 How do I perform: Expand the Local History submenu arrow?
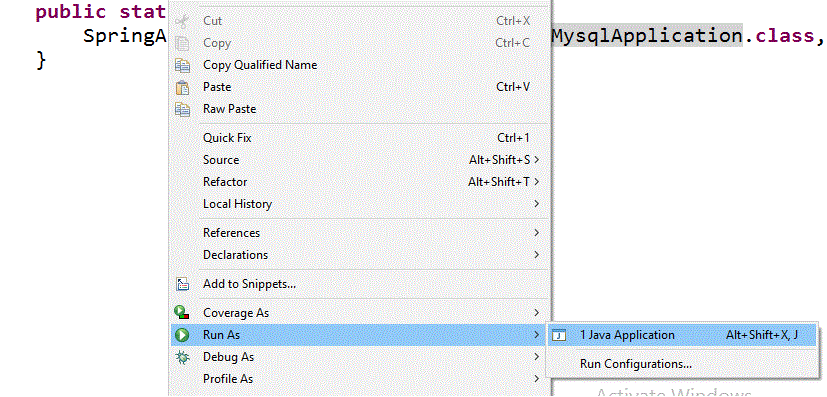[536, 204]
